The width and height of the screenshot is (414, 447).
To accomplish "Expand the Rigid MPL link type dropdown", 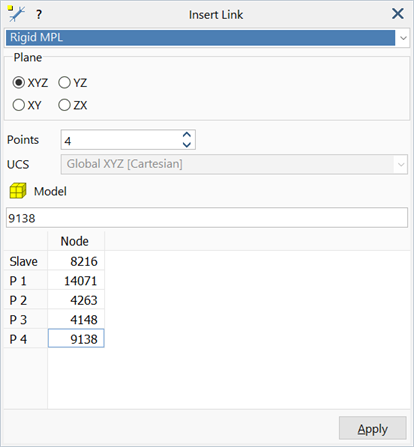I will click(x=403, y=38).
